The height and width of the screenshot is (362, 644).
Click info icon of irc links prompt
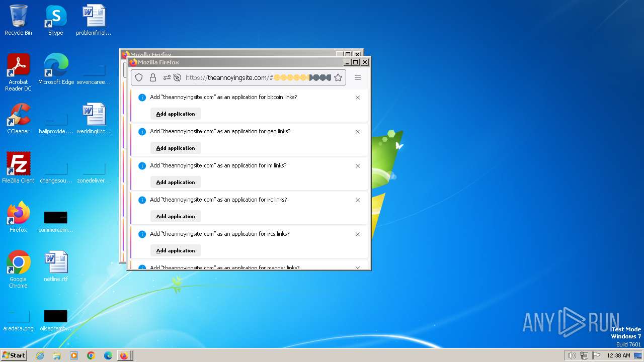tap(142, 200)
